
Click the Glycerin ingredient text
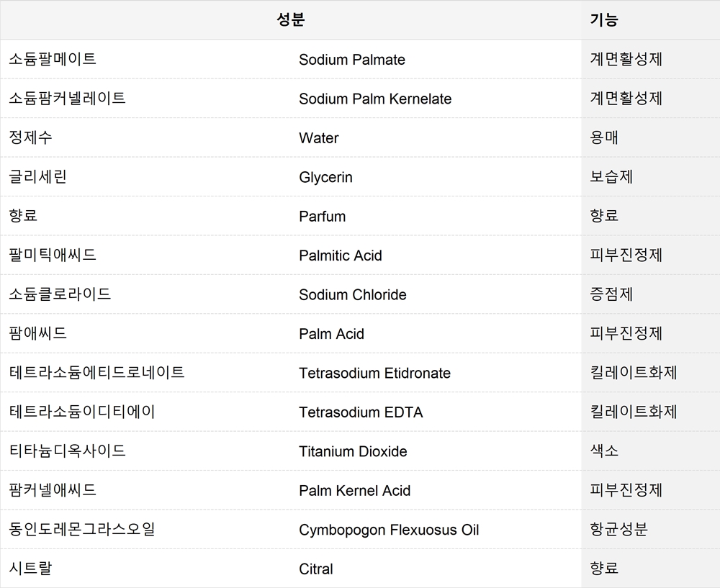tap(325, 177)
